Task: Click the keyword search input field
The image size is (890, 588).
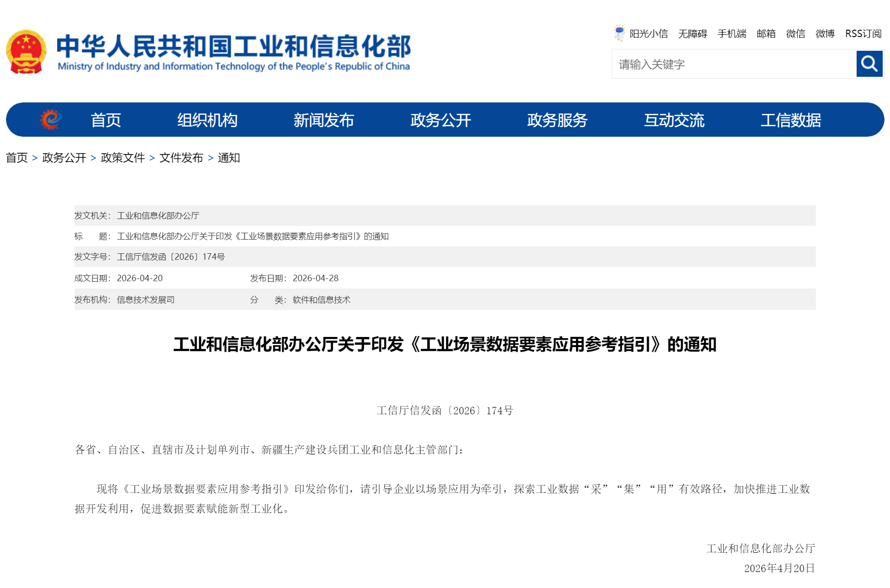Action: tap(732, 64)
